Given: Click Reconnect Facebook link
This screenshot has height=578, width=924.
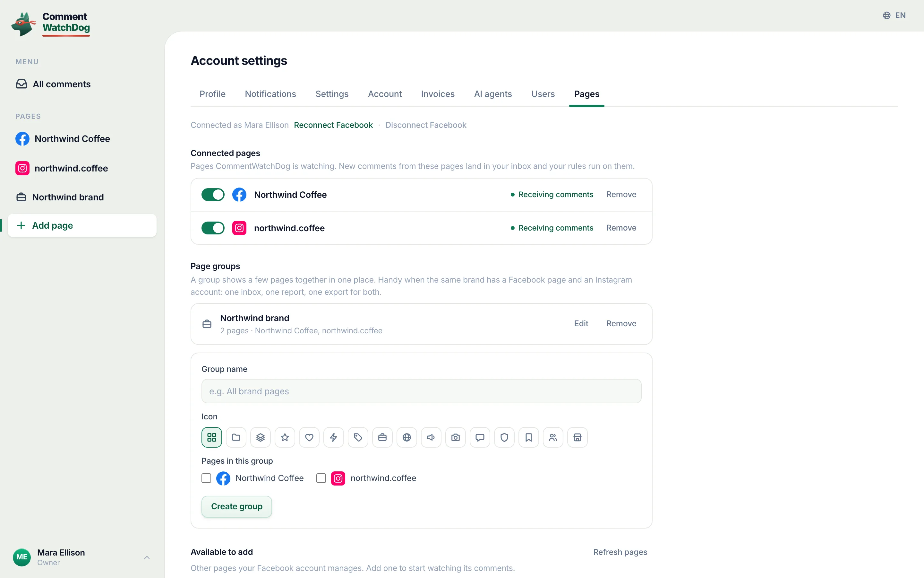Looking at the screenshot, I should (333, 125).
